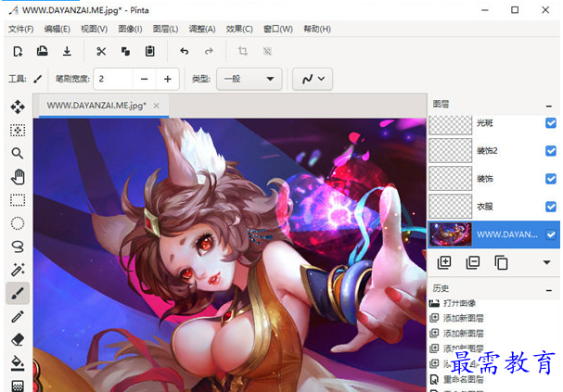Click the brush width input field
Image resolution: width=563 pixels, height=392 pixels.
(113, 79)
